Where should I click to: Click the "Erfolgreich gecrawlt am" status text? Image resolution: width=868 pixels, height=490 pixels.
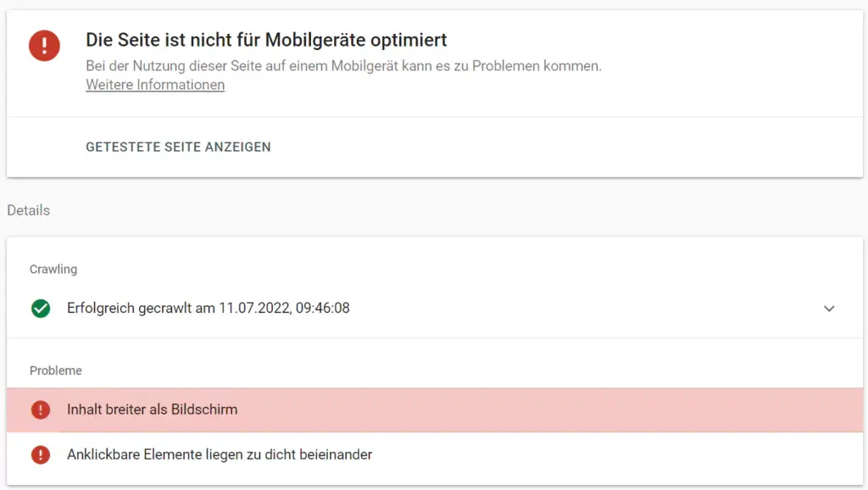[140, 309]
